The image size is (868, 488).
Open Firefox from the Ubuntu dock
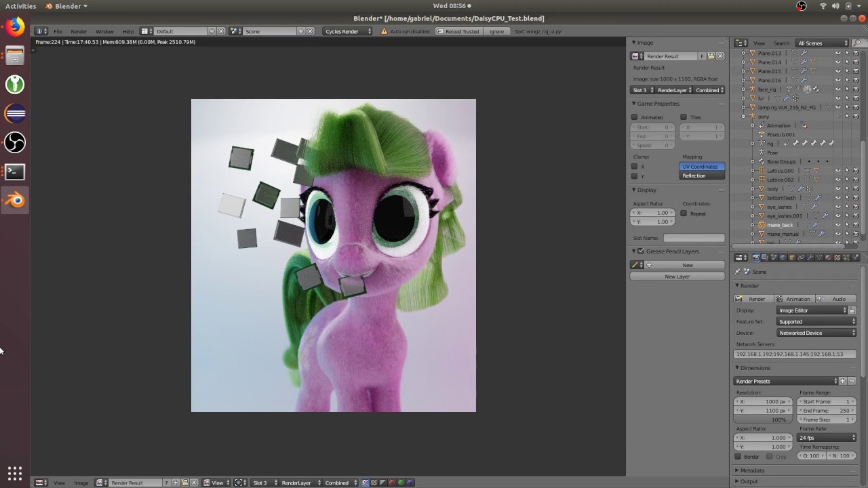pyautogui.click(x=15, y=26)
